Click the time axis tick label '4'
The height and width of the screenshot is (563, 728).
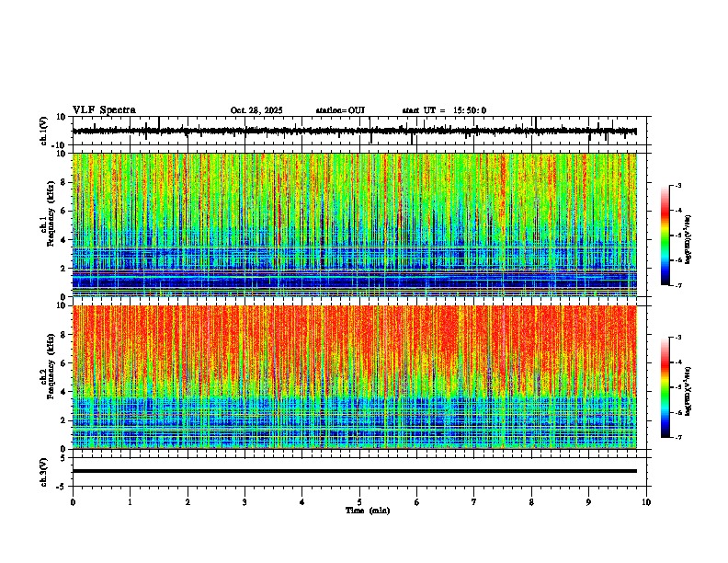coord(302,502)
